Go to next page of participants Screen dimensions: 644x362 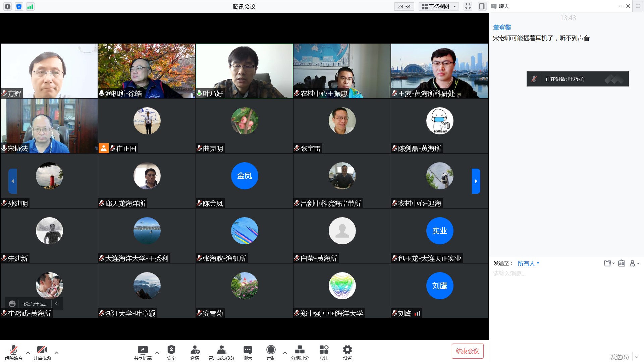pos(476,181)
